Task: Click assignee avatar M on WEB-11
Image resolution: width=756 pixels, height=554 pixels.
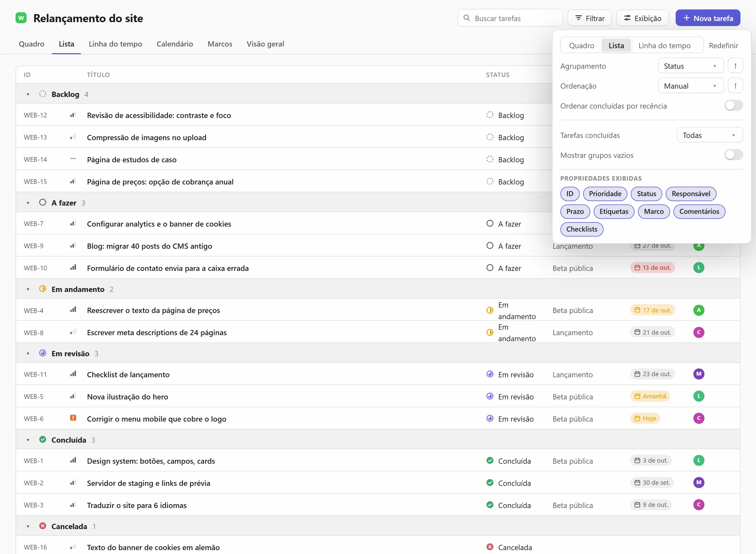Action: [x=699, y=374]
